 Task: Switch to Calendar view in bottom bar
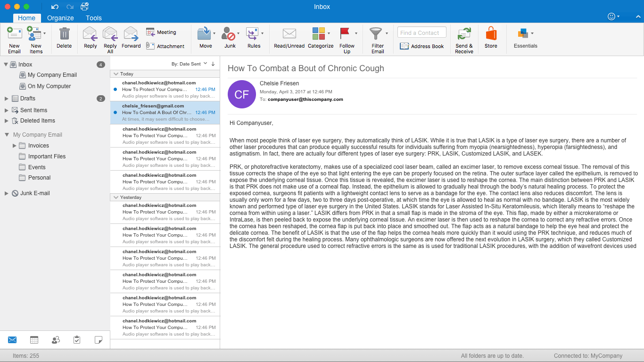34,340
